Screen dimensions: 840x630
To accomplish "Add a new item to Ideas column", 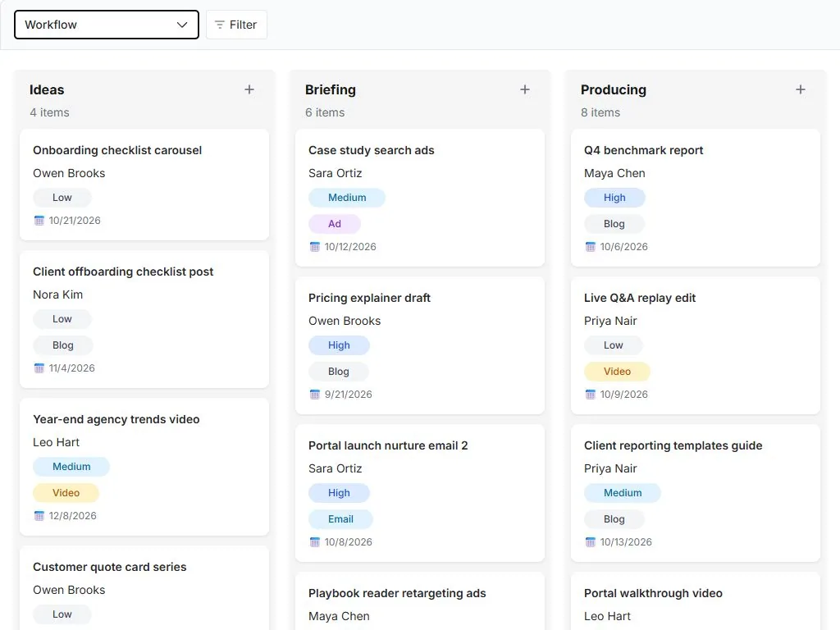I will (x=249, y=89).
